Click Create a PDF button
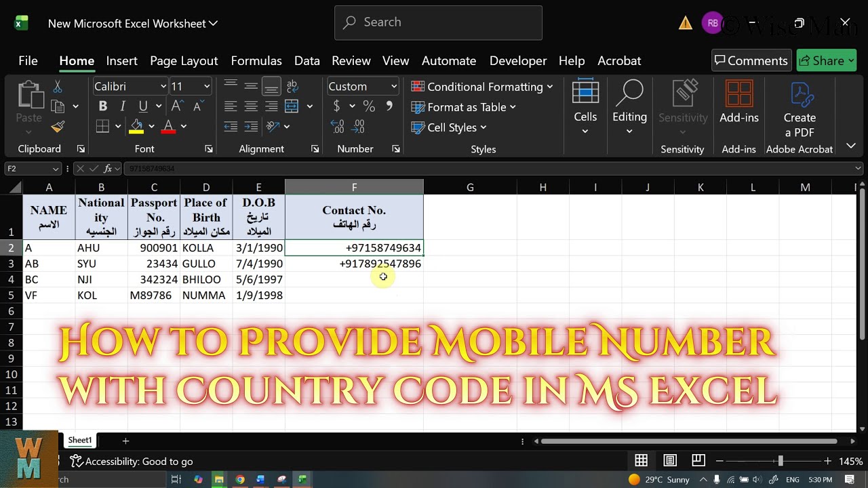868x488 pixels. click(x=800, y=108)
